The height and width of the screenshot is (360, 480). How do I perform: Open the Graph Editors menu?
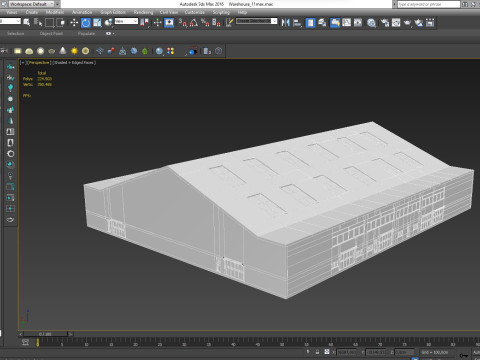coord(113,12)
